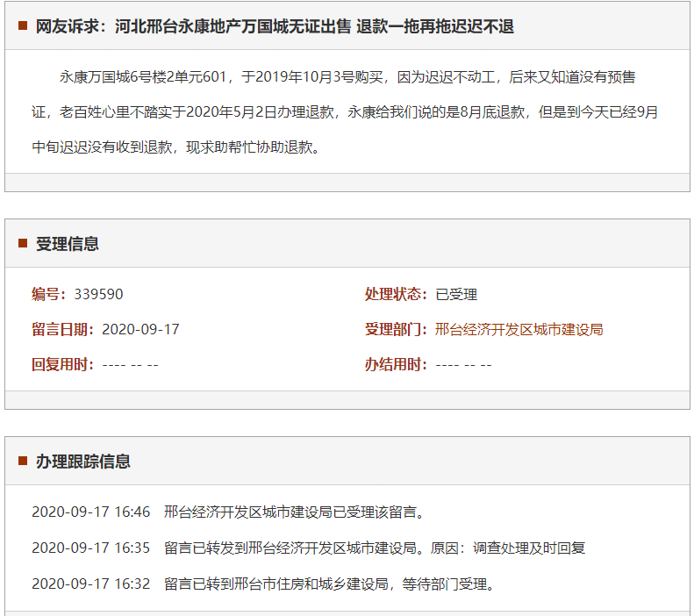
Task: Click the 留言日期 field label
Action: (x=62, y=329)
